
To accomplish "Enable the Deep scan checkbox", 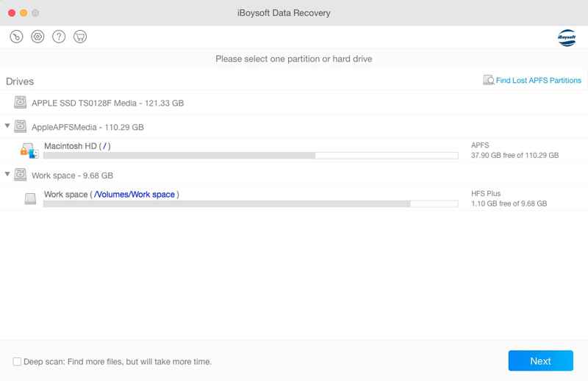I will click(x=17, y=361).
